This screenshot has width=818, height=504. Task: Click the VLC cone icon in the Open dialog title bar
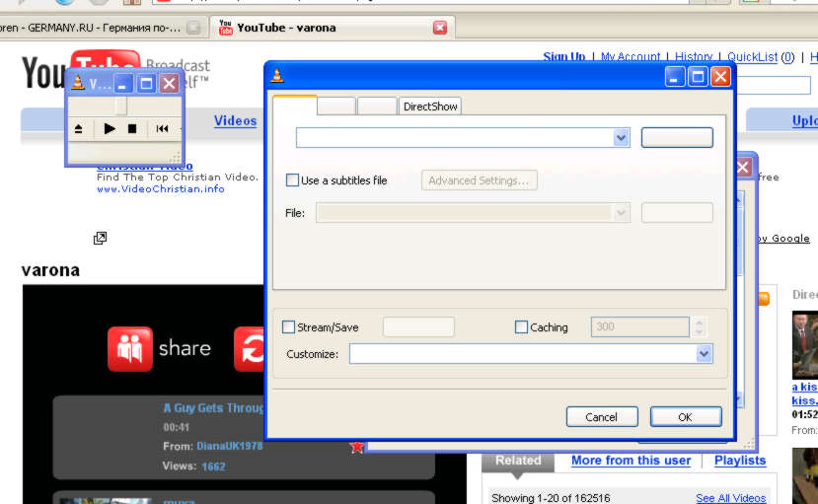(x=277, y=76)
